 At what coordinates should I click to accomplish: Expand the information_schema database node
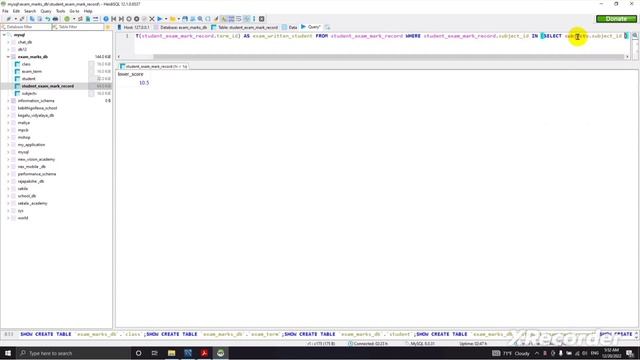8,101
